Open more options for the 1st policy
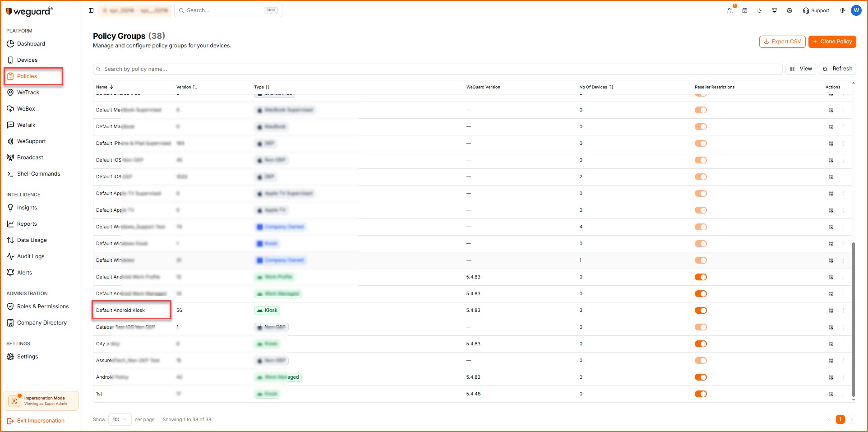The height and width of the screenshot is (432, 868). pyautogui.click(x=843, y=394)
